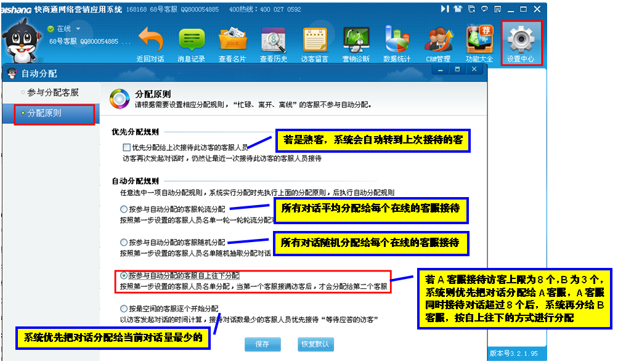The width and height of the screenshot is (618, 364).
Task: Select 按参与自动分配的客服随机分配 option
Action: 124,242
